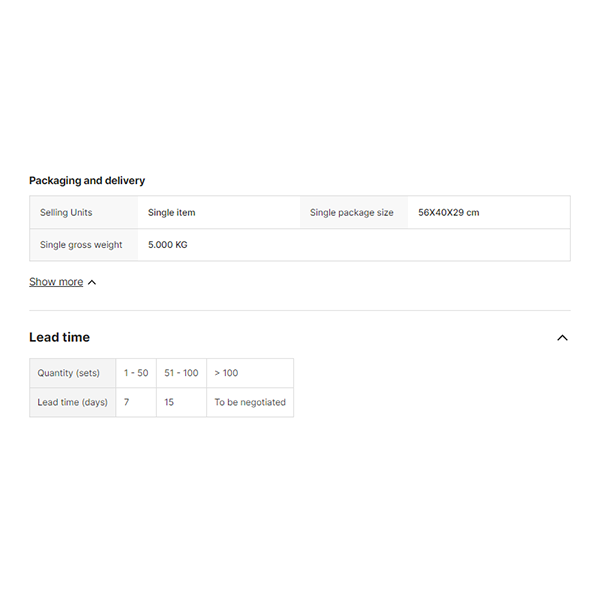The image size is (600, 600).
Task: Select the Single gross weight label
Action: [81, 245]
